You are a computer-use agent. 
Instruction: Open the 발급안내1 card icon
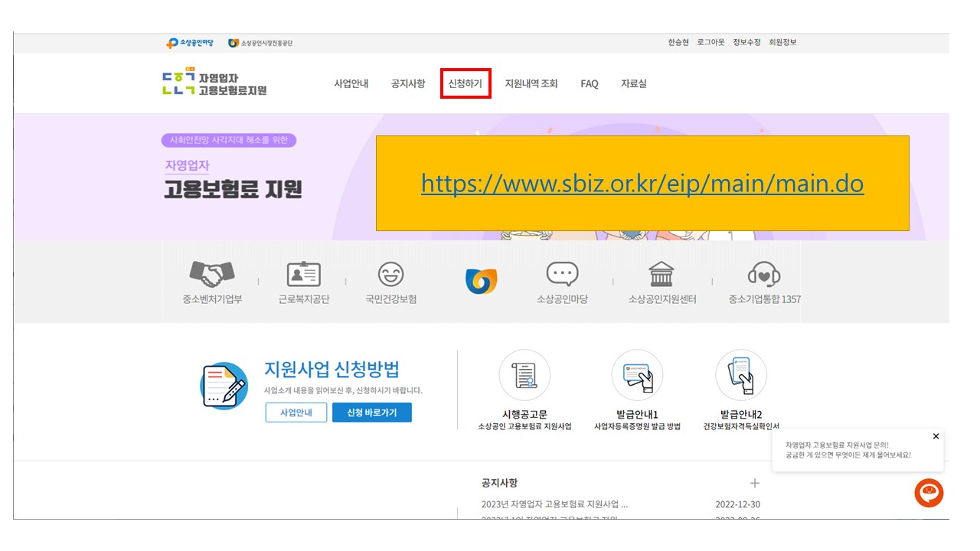637,375
